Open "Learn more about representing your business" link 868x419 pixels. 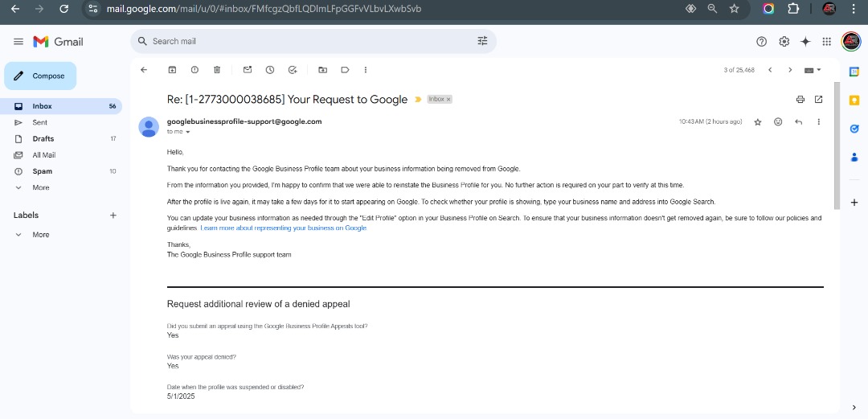[284, 228]
